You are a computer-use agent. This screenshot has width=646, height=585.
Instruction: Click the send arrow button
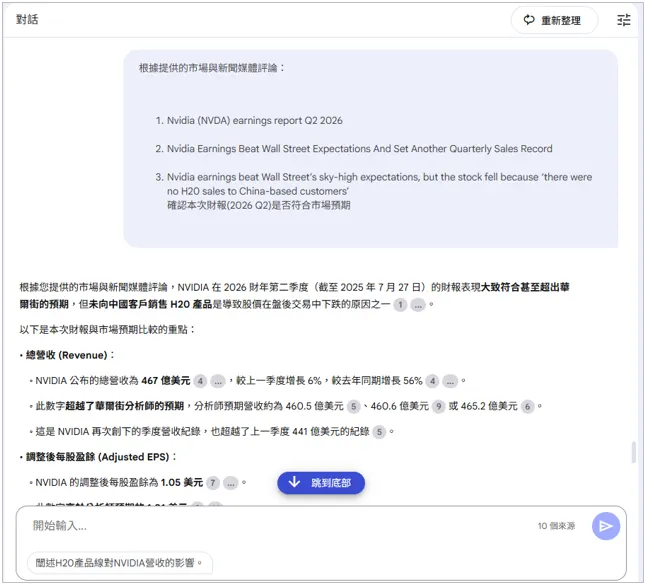pos(606,526)
